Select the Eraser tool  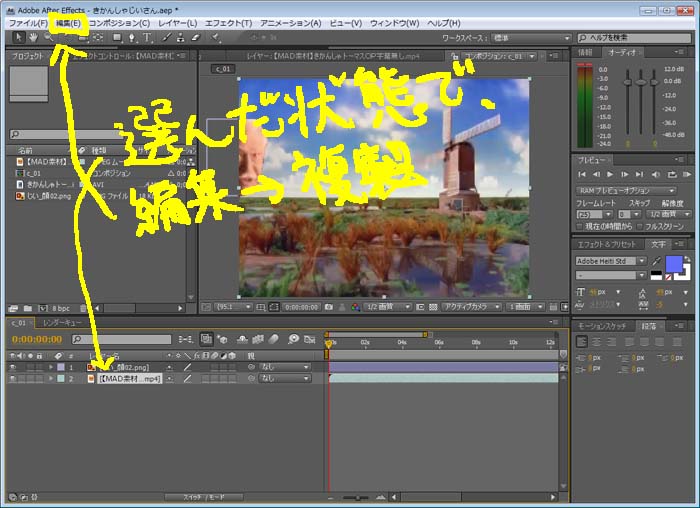pyautogui.click(x=195, y=37)
